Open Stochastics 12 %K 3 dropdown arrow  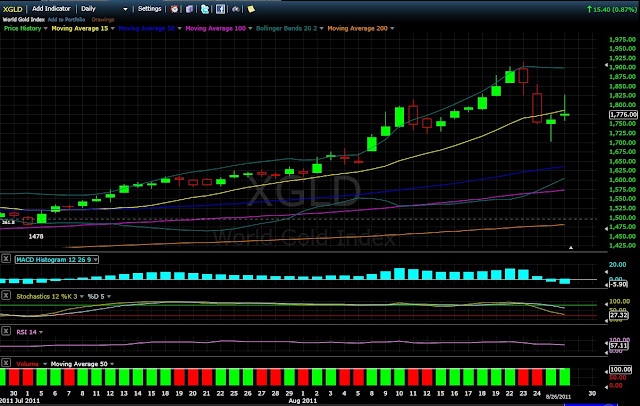(82, 297)
